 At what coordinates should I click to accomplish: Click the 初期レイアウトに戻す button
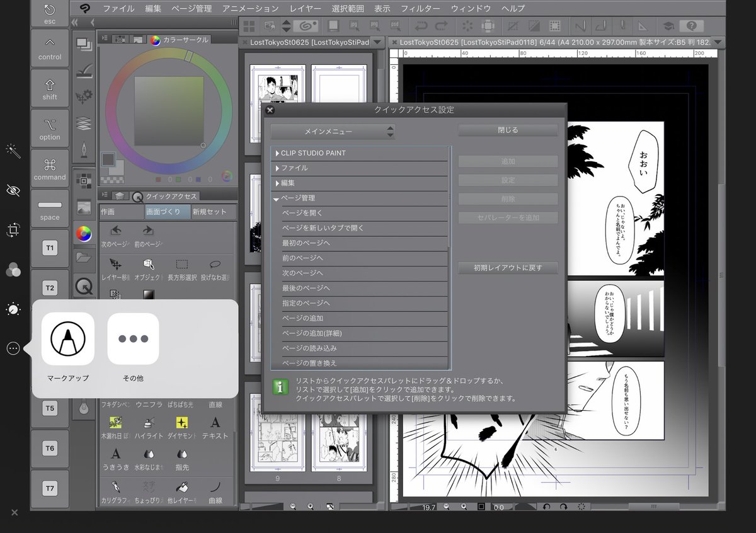508,268
